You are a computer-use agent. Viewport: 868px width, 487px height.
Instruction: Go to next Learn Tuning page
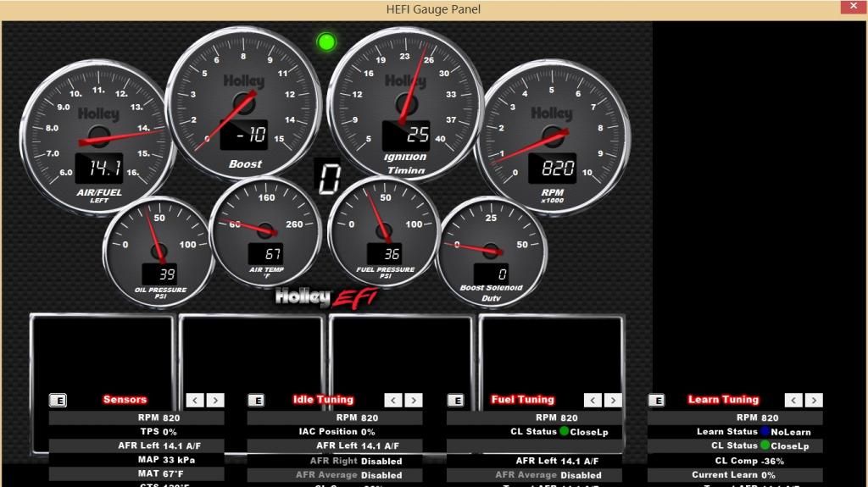(814, 400)
